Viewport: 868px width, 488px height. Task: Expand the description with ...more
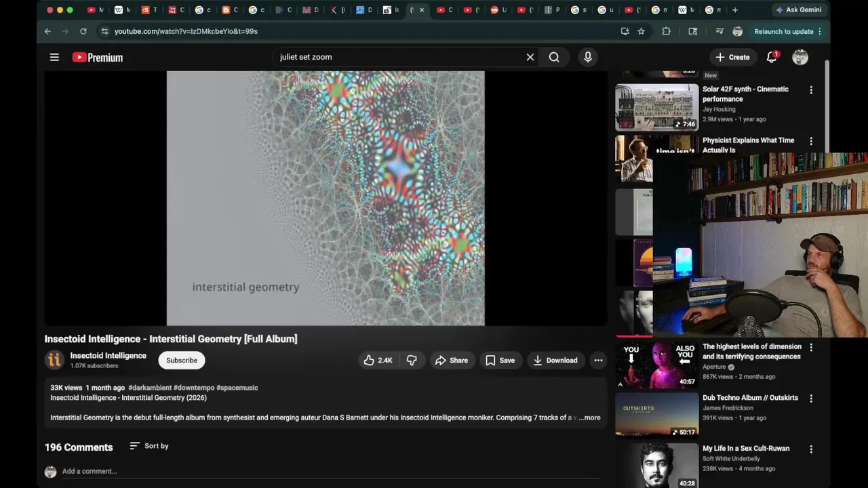click(x=589, y=418)
